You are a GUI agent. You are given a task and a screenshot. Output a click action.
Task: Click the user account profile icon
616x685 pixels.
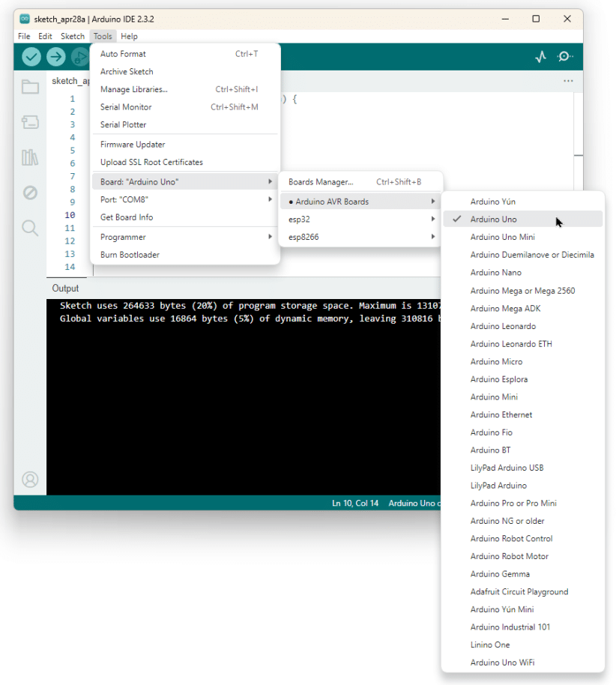(x=30, y=480)
